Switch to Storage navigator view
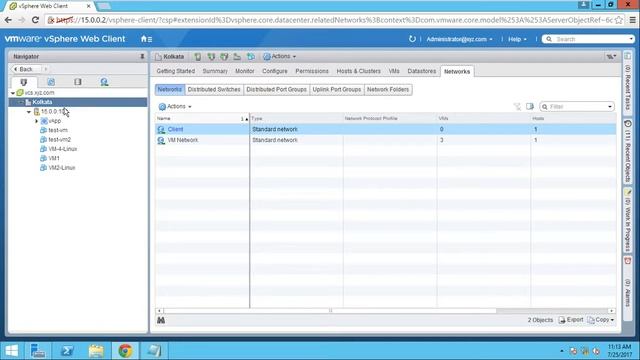The image size is (640, 360). coord(78,82)
